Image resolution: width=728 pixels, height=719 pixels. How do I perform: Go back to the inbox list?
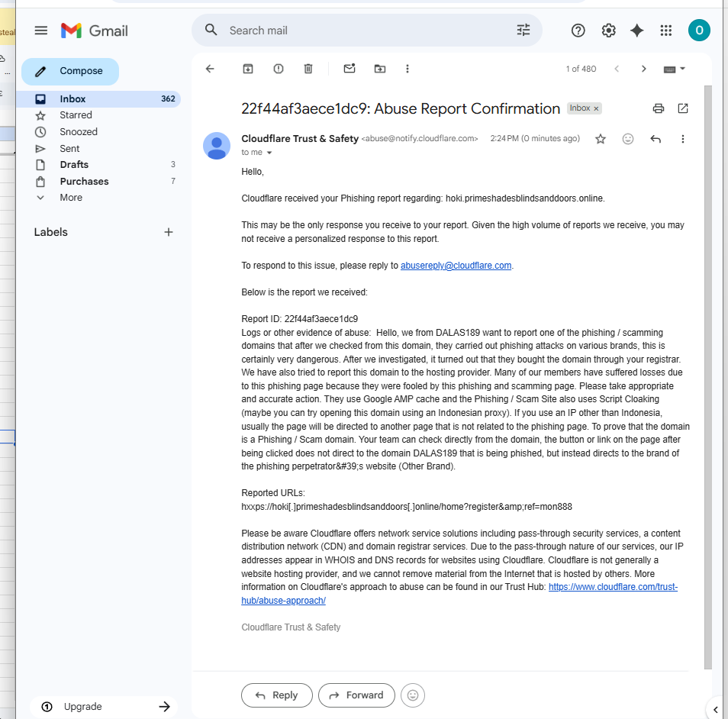[210, 69]
